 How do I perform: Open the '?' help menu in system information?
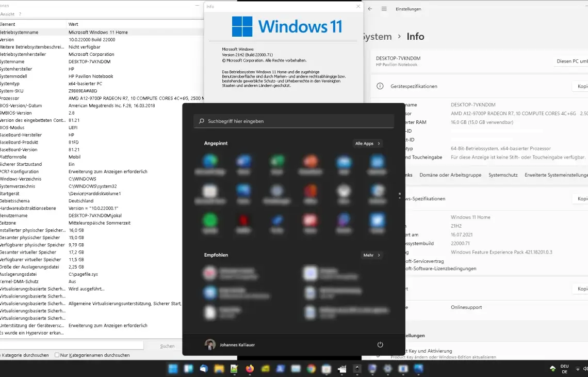[20, 14]
